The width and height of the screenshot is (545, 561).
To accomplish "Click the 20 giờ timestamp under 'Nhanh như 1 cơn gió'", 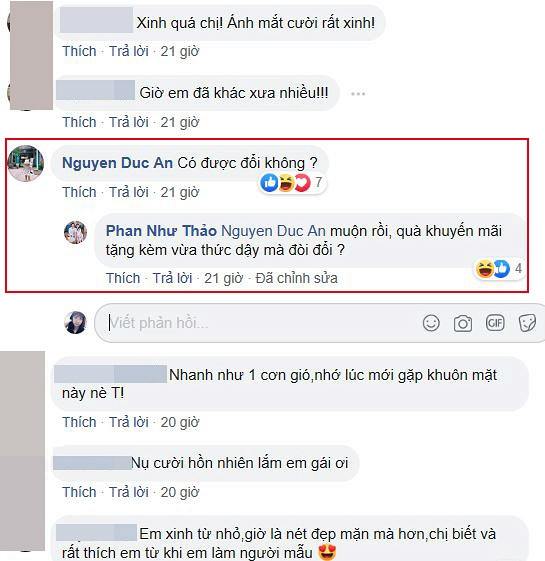I will tap(180, 422).
